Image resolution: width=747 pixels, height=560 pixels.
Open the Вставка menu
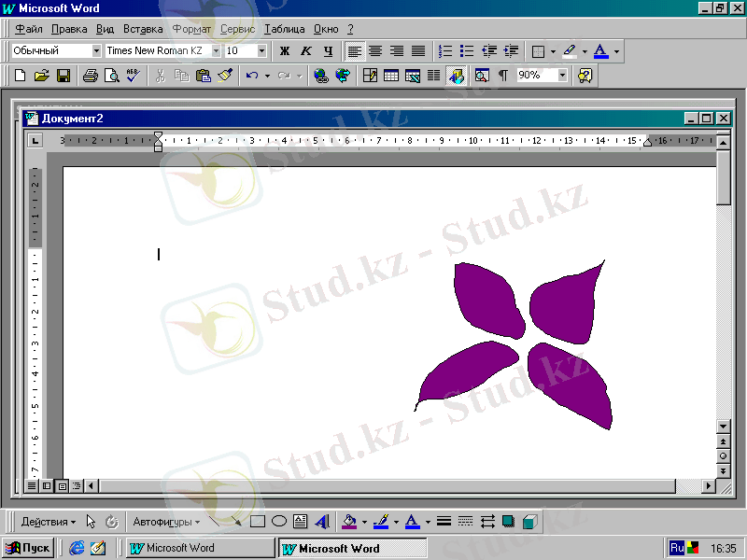click(143, 29)
